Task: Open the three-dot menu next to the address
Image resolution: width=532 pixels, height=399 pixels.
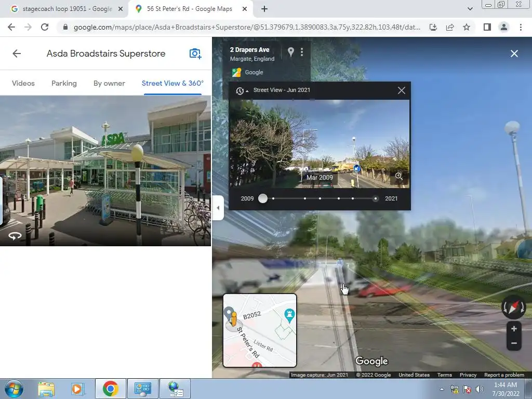Action: pos(302,52)
